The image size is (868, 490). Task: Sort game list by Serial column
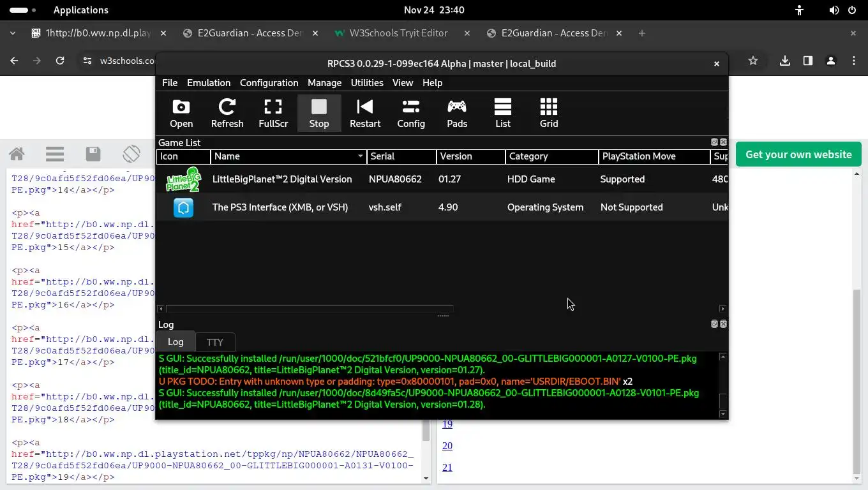[x=401, y=156]
